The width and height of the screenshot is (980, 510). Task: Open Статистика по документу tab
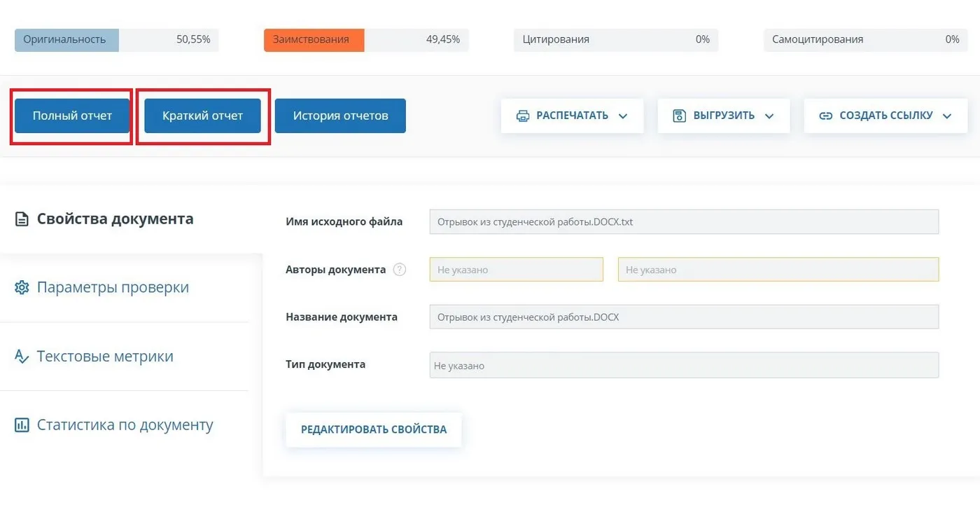125,425
